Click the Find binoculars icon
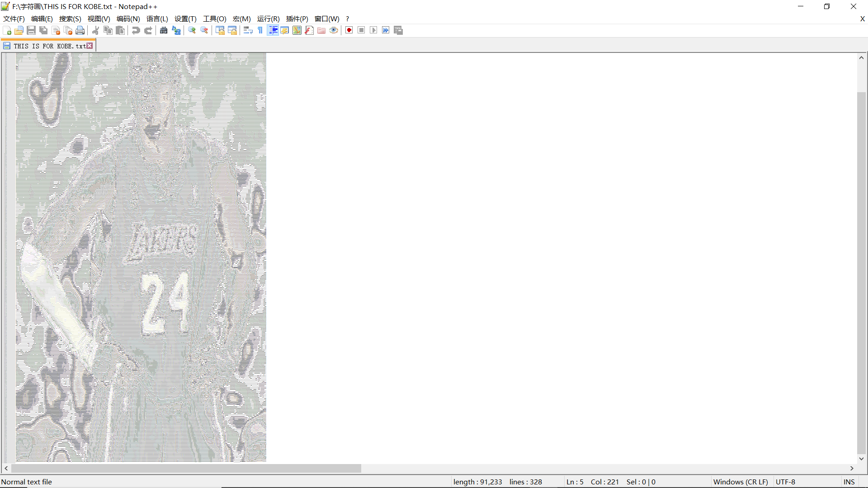Image resolution: width=868 pixels, height=488 pixels. [164, 30]
